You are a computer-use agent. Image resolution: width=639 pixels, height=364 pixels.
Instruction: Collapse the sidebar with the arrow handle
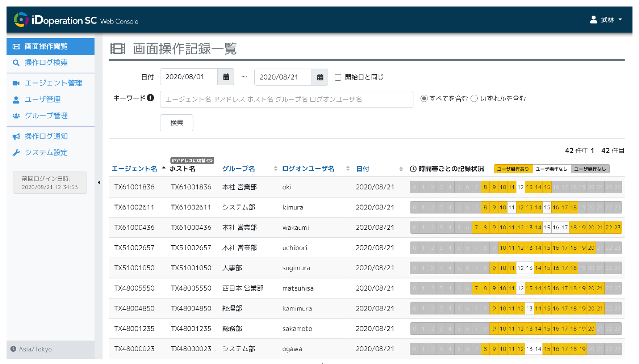99,182
